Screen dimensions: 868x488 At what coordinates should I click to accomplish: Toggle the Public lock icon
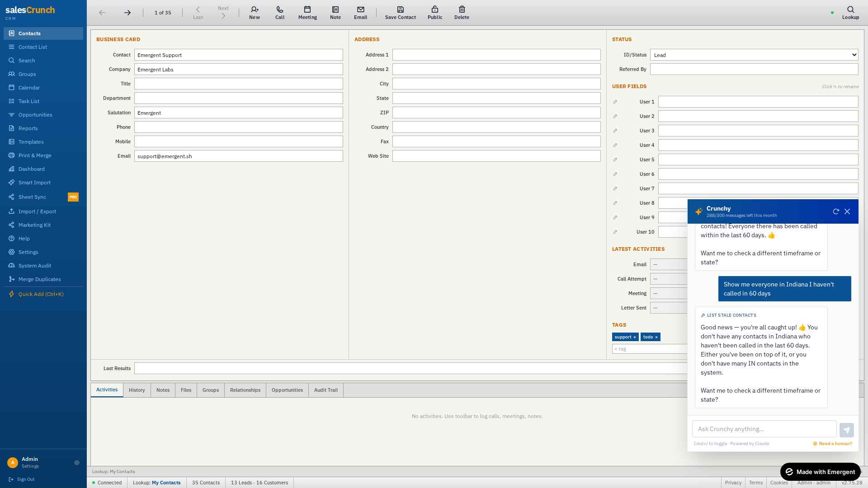(435, 13)
